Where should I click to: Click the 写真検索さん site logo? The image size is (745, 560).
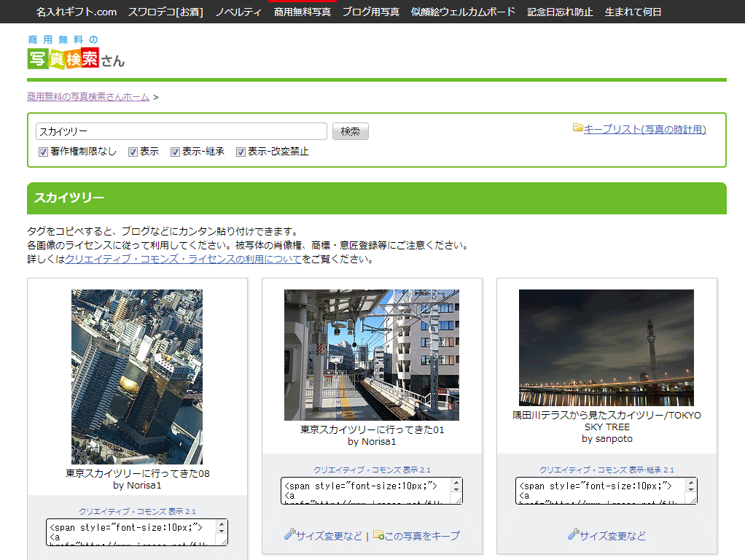point(76,52)
